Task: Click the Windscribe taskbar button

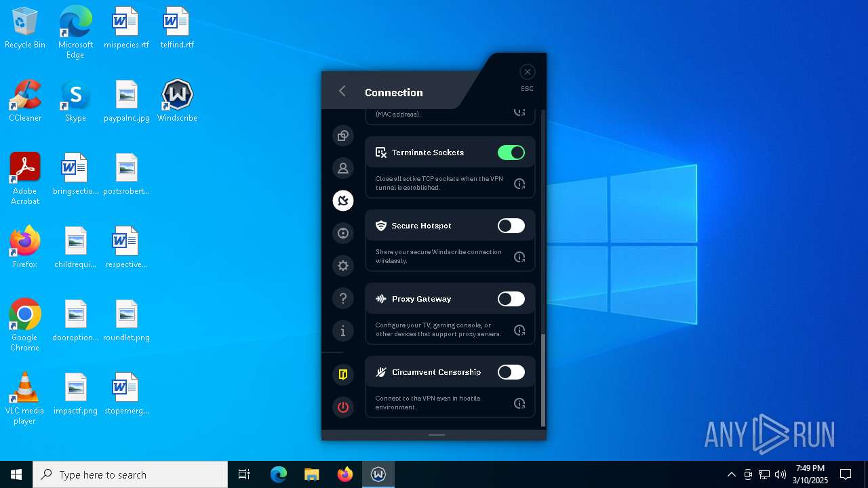Action: click(x=378, y=474)
